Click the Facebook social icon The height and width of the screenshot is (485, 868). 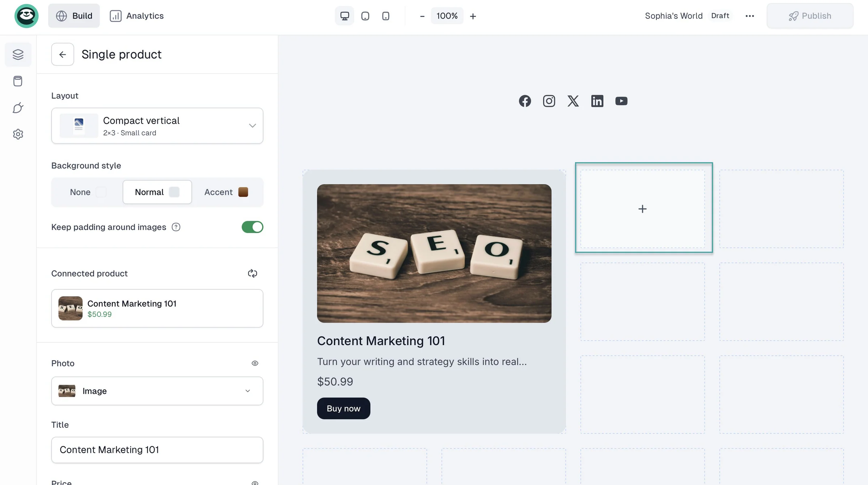pos(525,101)
